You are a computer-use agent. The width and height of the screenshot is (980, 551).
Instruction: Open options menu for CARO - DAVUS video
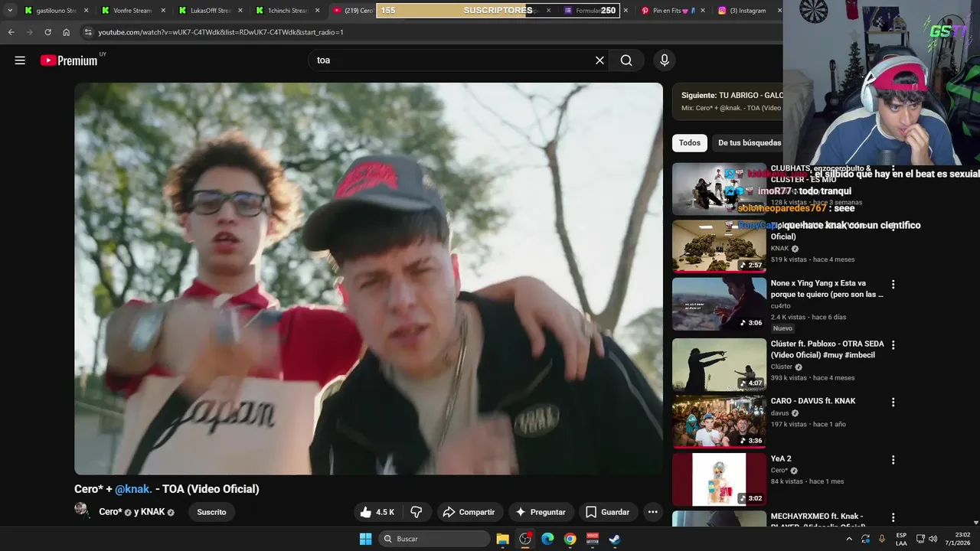tap(893, 402)
